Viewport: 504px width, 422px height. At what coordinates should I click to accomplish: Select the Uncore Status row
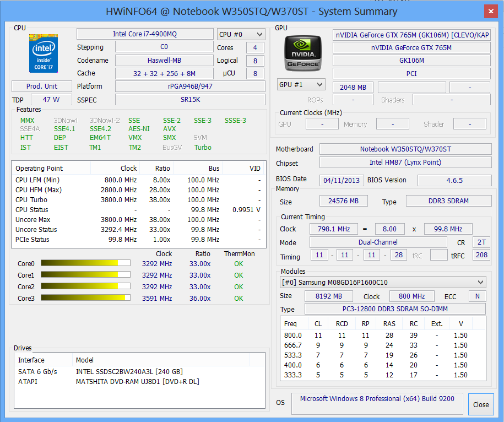coord(139,230)
